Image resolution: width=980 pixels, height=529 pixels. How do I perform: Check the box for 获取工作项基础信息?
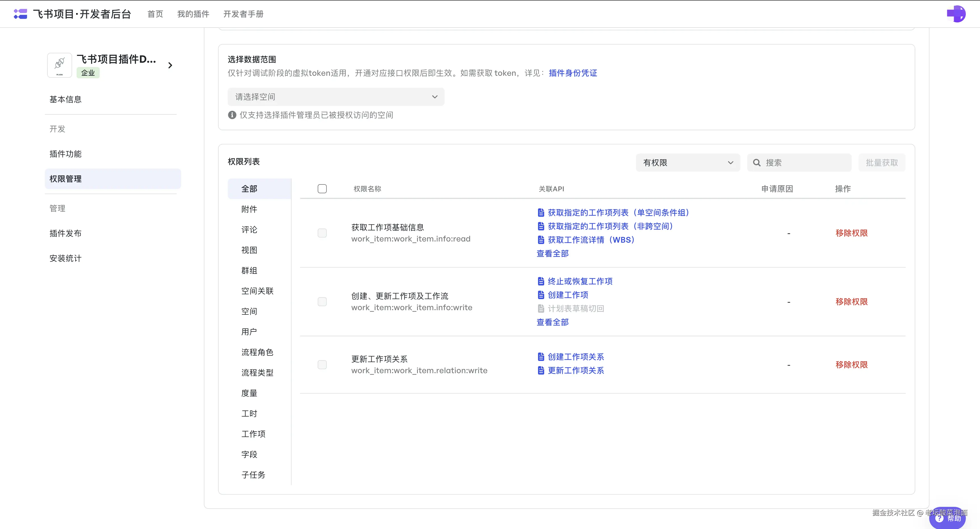point(322,233)
